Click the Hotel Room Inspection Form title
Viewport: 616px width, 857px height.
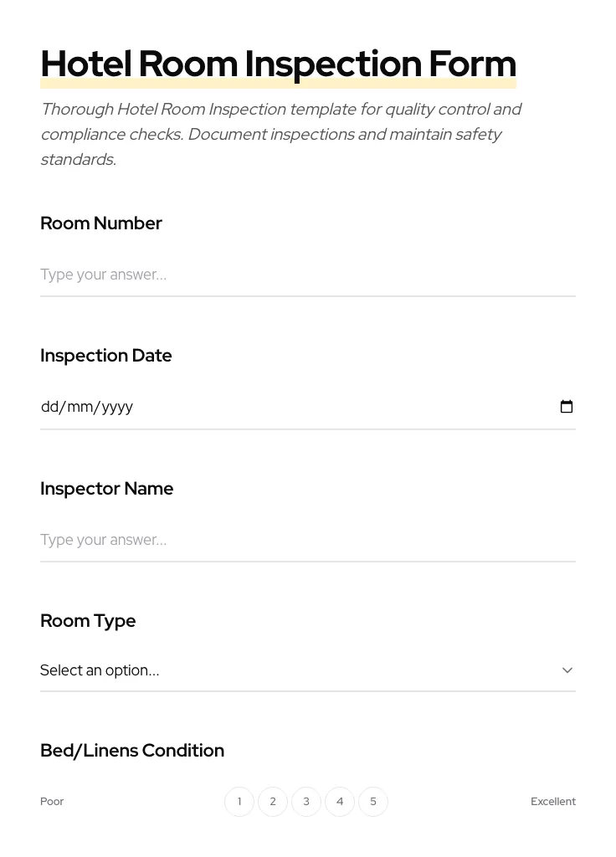(x=278, y=63)
